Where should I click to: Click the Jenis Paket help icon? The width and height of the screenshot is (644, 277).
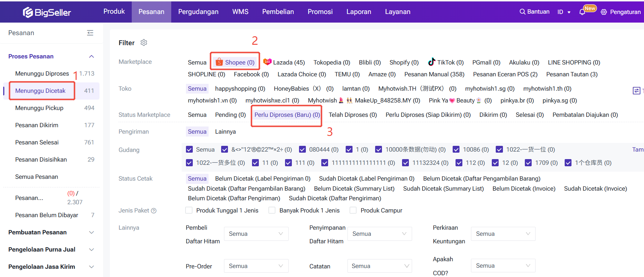click(x=154, y=211)
